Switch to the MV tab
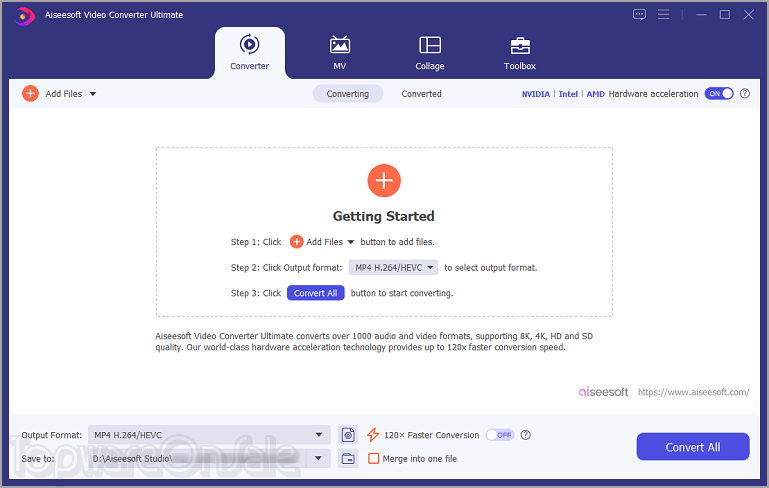The height and width of the screenshot is (488, 769). pyautogui.click(x=339, y=53)
